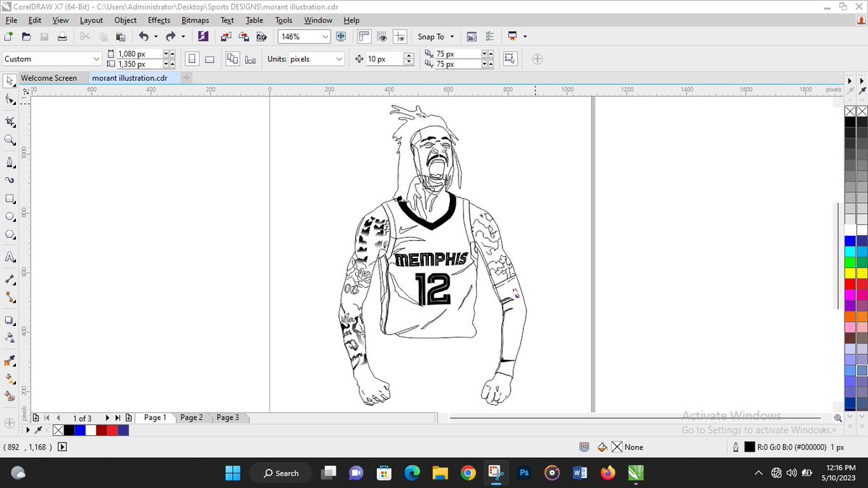Switch to Welcome Screen tab
Image resolution: width=868 pixels, height=488 pixels.
coord(48,78)
